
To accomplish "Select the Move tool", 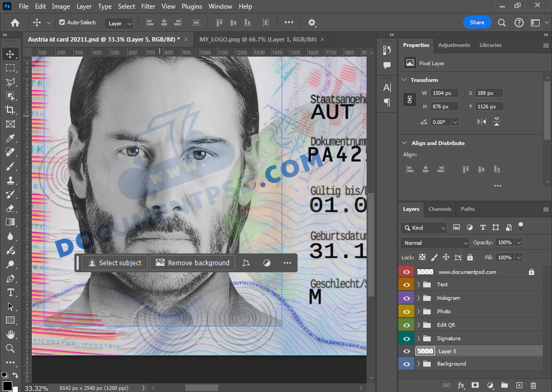I will point(10,54).
